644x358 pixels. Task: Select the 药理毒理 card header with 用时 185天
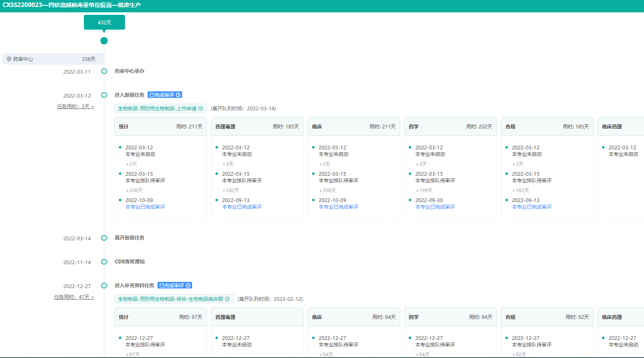pos(257,127)
